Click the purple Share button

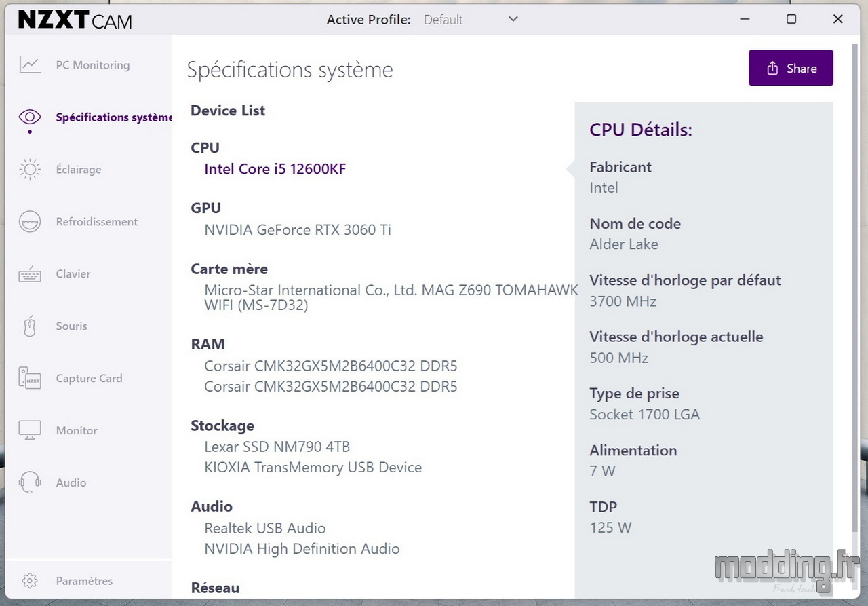point(791,68)
